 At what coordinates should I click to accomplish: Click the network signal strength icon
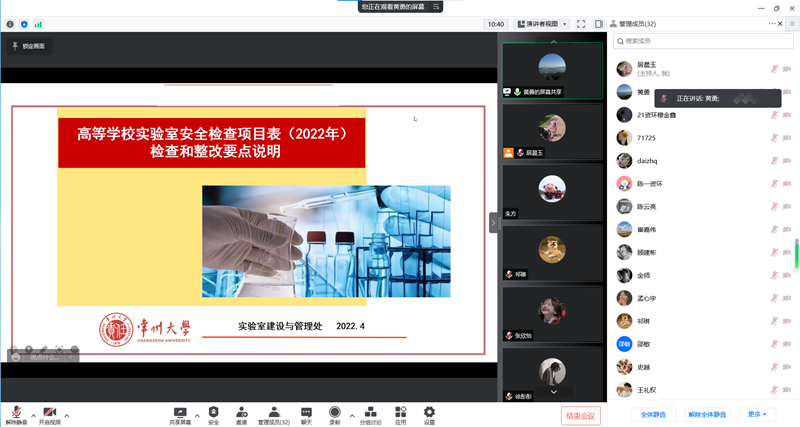click(x=38, y=24)
